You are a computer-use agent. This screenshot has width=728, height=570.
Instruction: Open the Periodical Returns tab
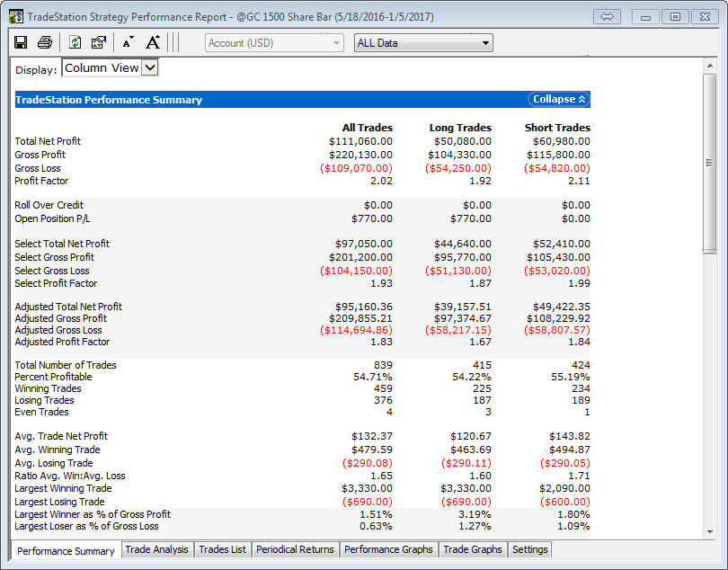coord(295,549)
